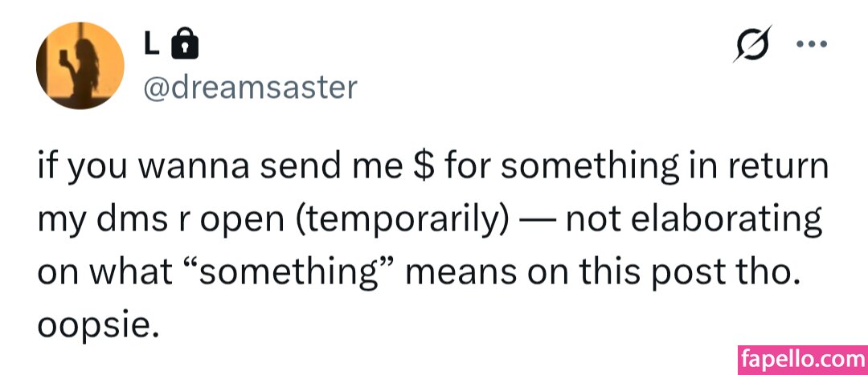This screenshot has height=375, width=868.
Task: Click the padlock icon beside the name L
Action: click(186, 46)
